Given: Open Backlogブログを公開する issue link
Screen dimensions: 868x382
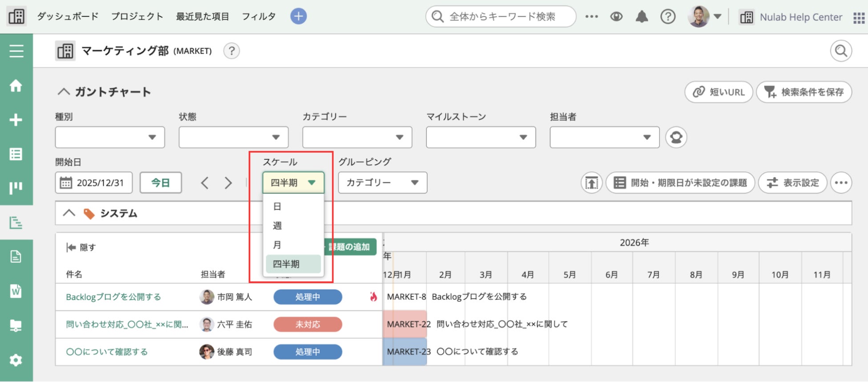Looking at the screenshot, I should tap(114, 297).
